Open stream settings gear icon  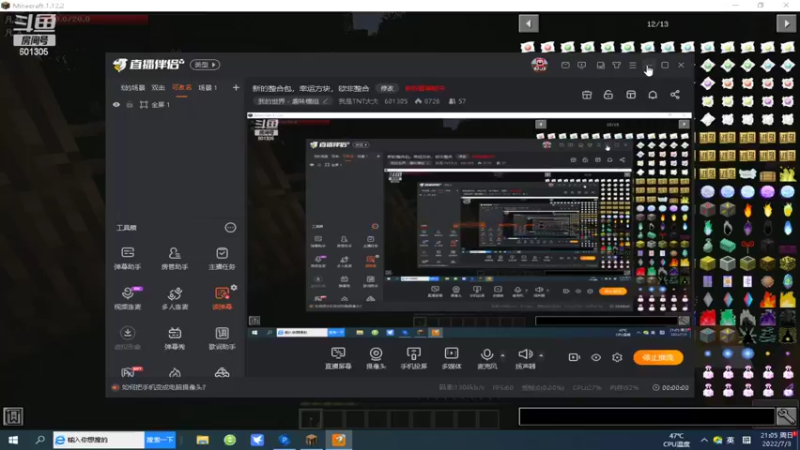617,357
